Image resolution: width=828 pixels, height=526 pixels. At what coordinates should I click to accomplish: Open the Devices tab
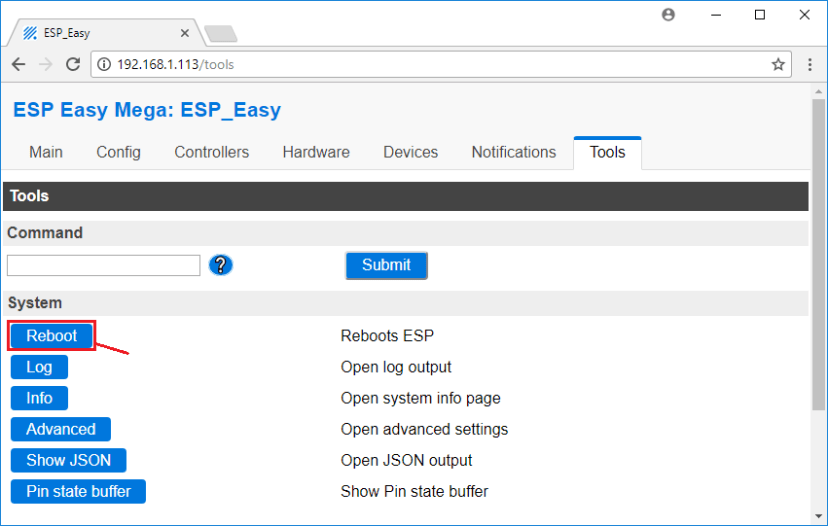(410, 152)
